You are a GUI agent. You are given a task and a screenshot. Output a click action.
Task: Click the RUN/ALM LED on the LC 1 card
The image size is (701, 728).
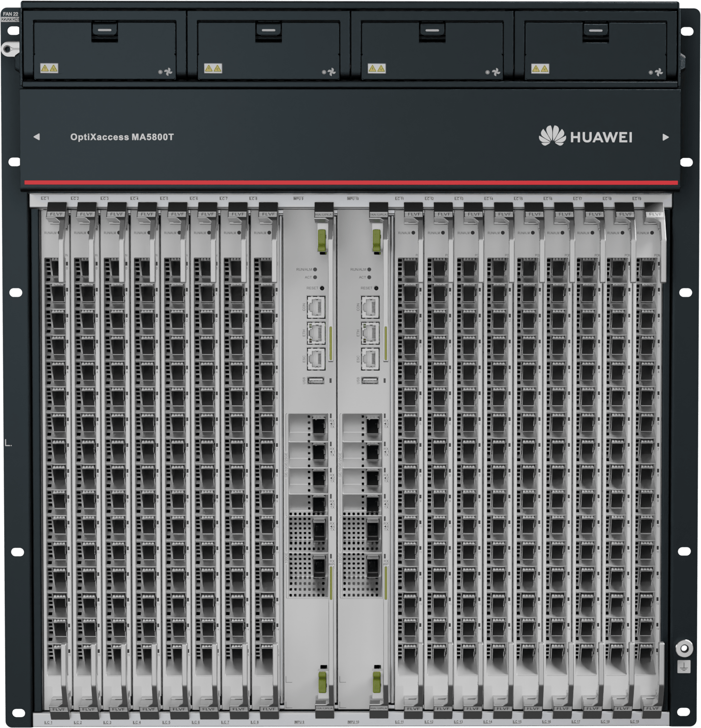[60, 233]
